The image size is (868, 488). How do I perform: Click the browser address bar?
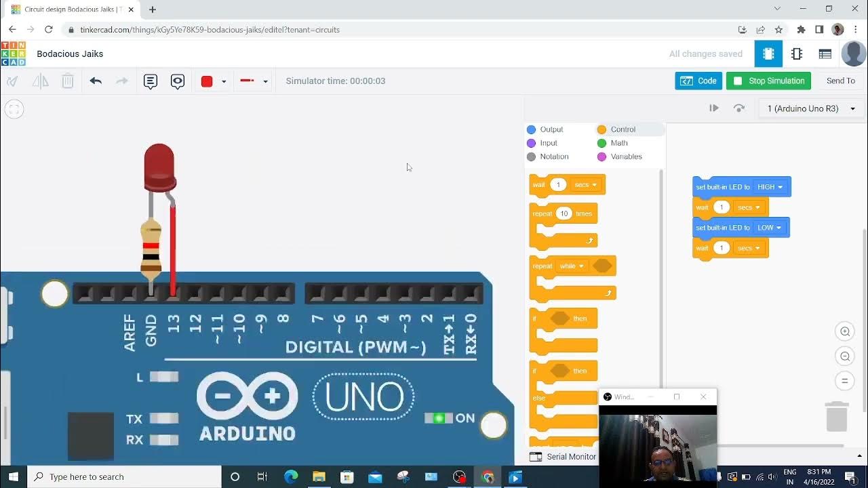click(400, 30)
